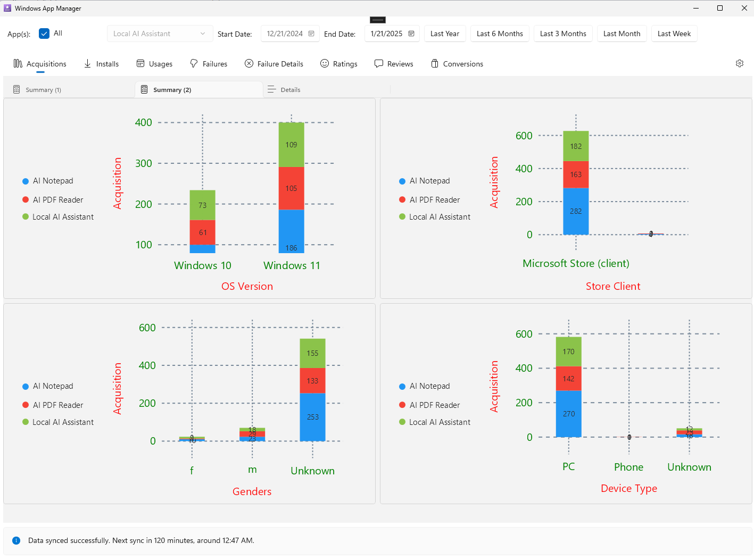Click the Windows 10 green segment labeled 73
754x560 pixels.
coord(203,205)
